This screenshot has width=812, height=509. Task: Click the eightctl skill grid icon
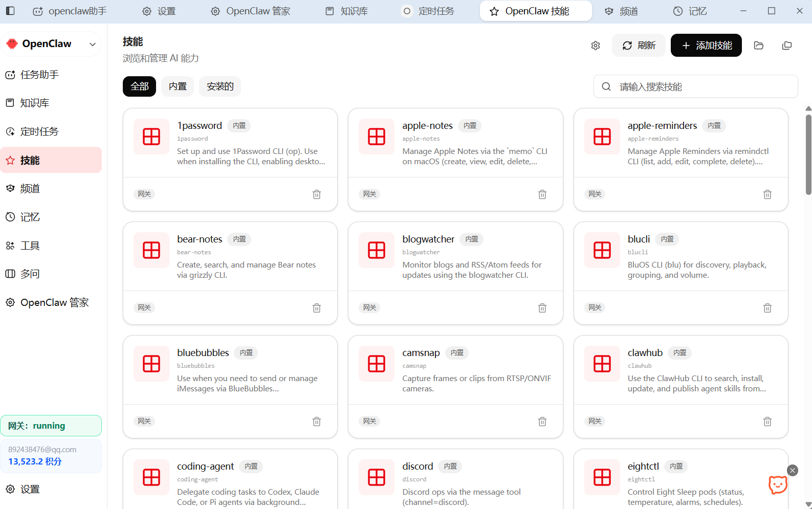[602, 477]
